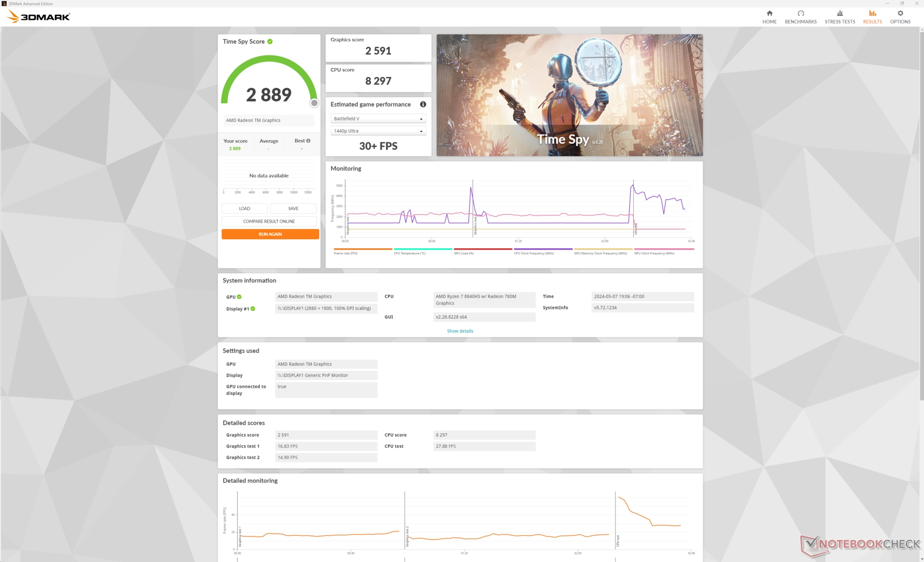Click the GPU Load red legend swatch

coord(482,249)
